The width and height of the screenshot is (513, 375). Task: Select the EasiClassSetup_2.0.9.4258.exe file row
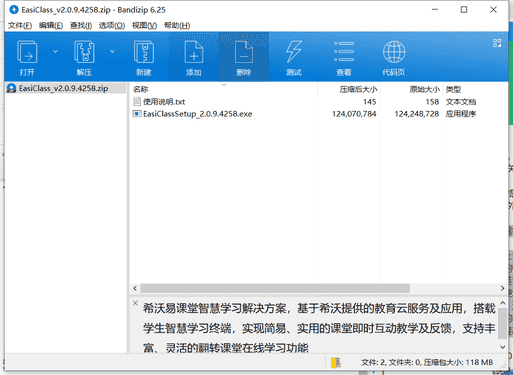(318, 114)
